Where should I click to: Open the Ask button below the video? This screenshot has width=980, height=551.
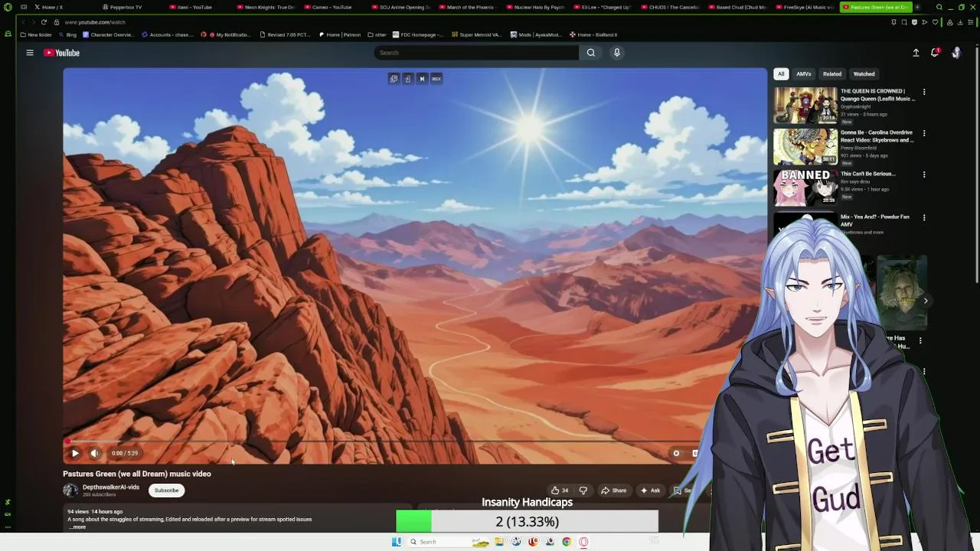(x=650, y=491)
